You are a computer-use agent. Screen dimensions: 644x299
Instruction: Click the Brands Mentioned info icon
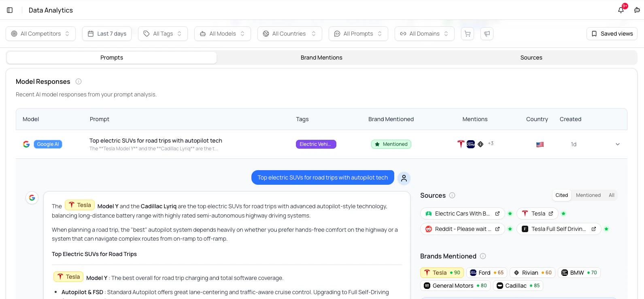click(483, 256)
